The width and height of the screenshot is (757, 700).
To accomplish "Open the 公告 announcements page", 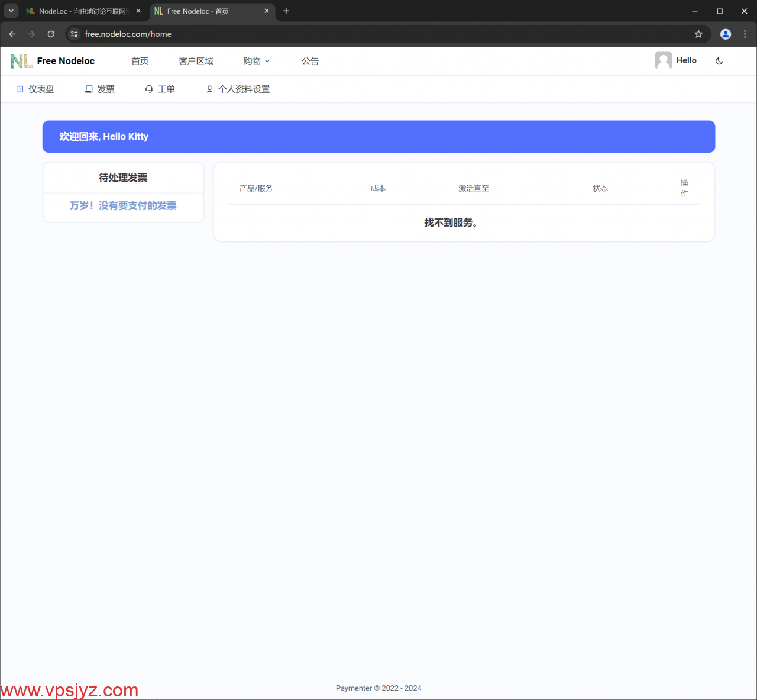I will 310,61.
